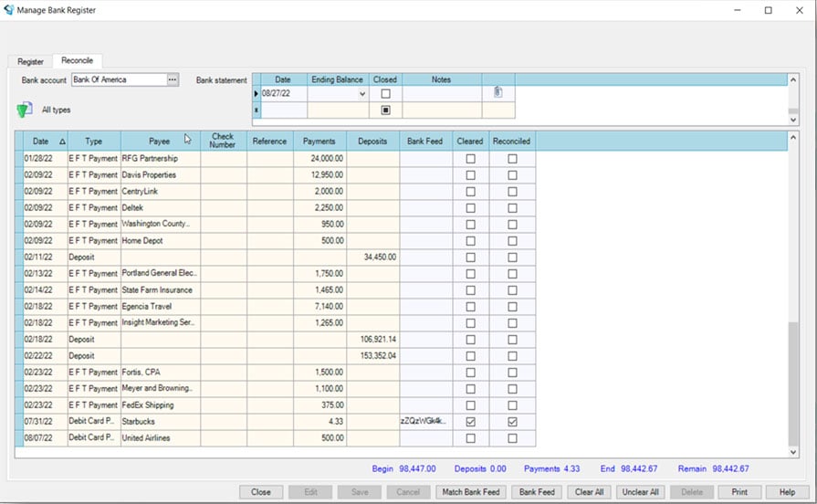Click the Payments column header
Screen dimensions: 817x504
tap(319, 142)
